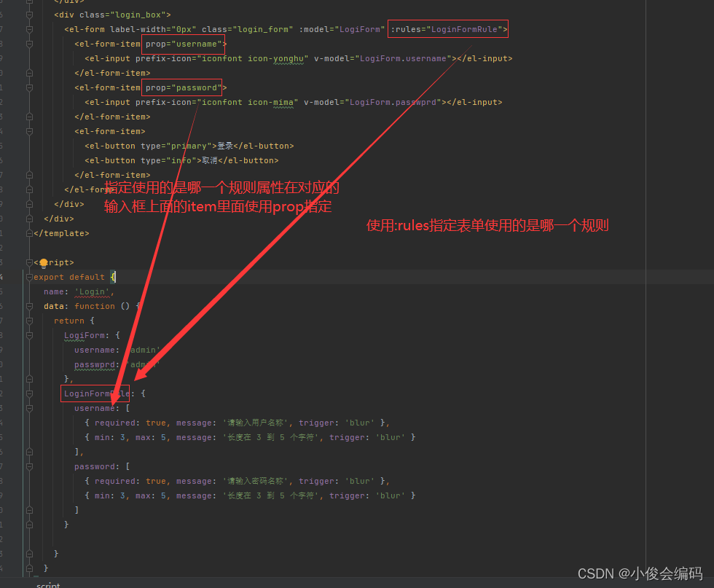Click the 'Login' name string value
The width and height of the screenshot is (714, 588).
(92, 291)
